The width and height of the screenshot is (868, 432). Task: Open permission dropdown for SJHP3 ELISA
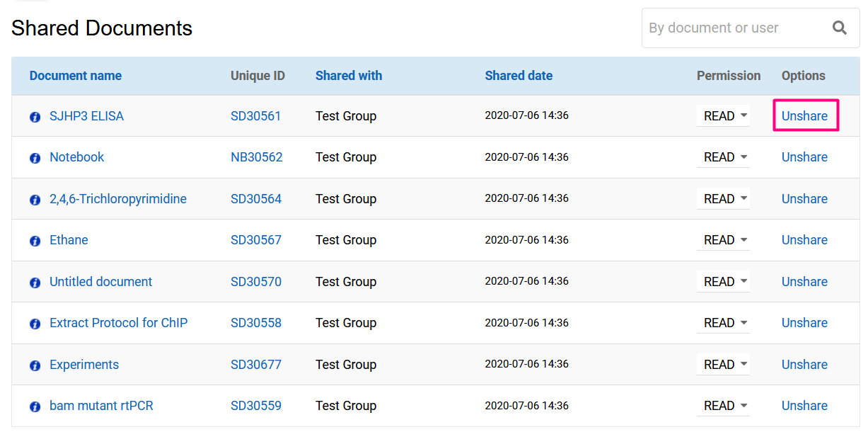point(723,116)
